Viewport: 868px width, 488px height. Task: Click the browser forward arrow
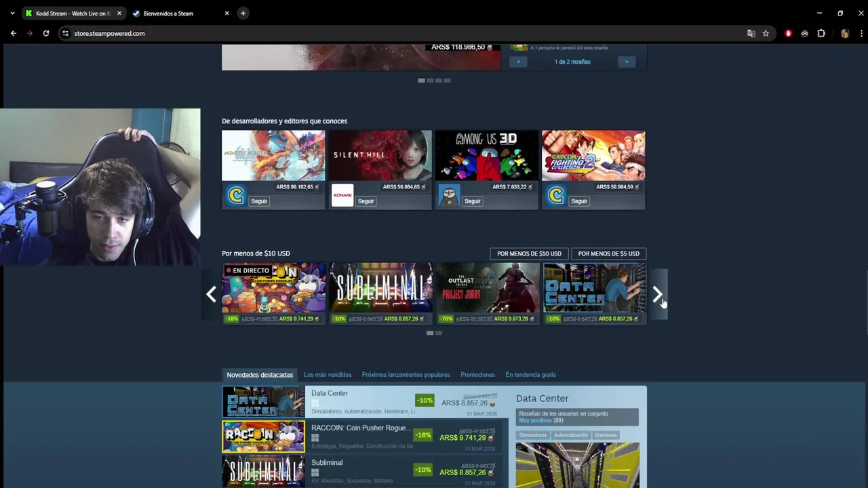coord(30,33)
